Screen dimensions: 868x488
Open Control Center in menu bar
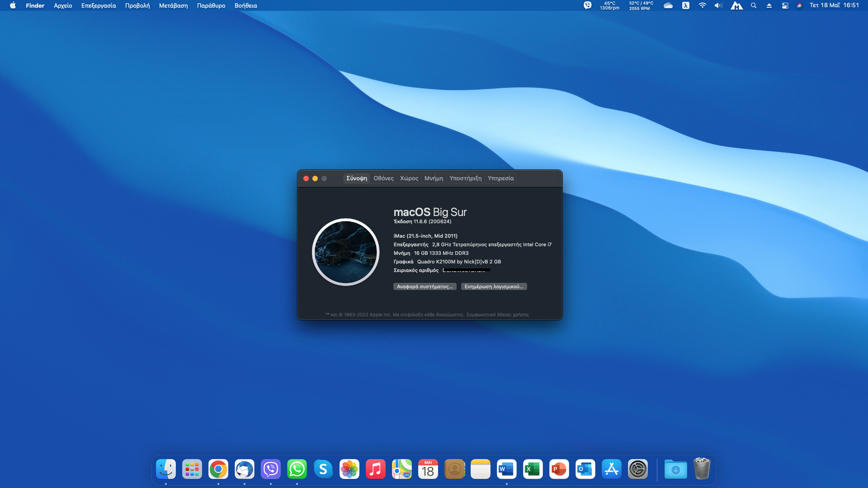pos(785,5)
